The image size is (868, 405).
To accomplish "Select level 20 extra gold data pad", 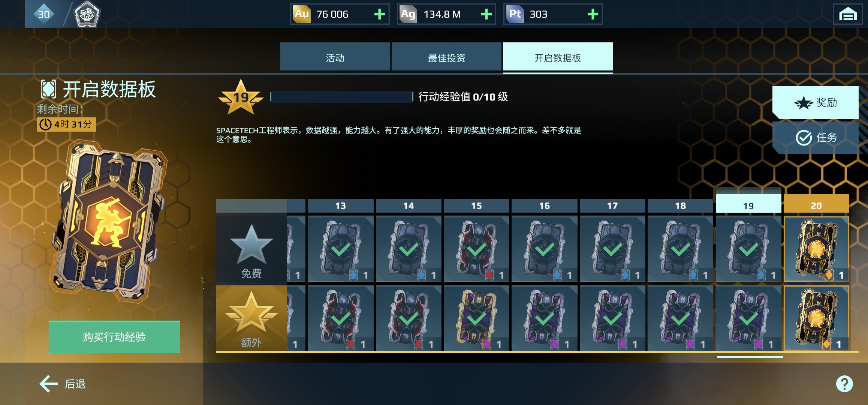I will 816,318.
